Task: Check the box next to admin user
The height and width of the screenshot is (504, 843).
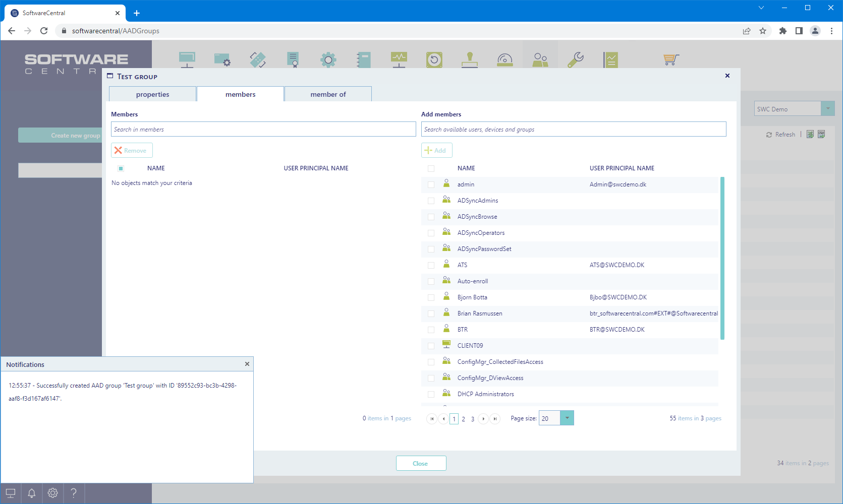Action: pos(431,184)
